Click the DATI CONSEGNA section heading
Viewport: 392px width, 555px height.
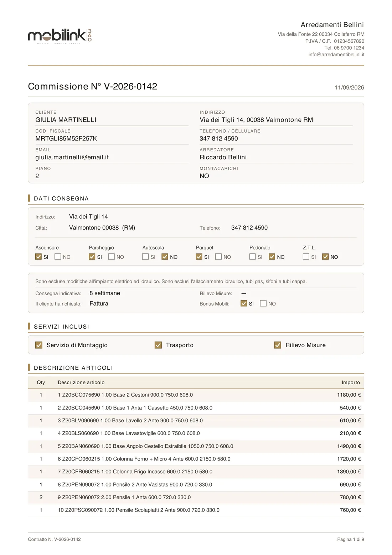tap(61, 199)
